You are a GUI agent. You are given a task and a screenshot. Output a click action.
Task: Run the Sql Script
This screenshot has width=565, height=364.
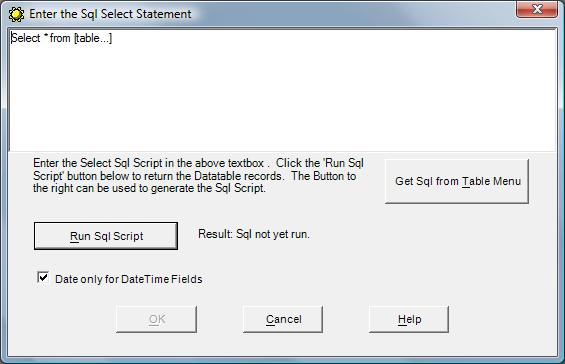106,236
